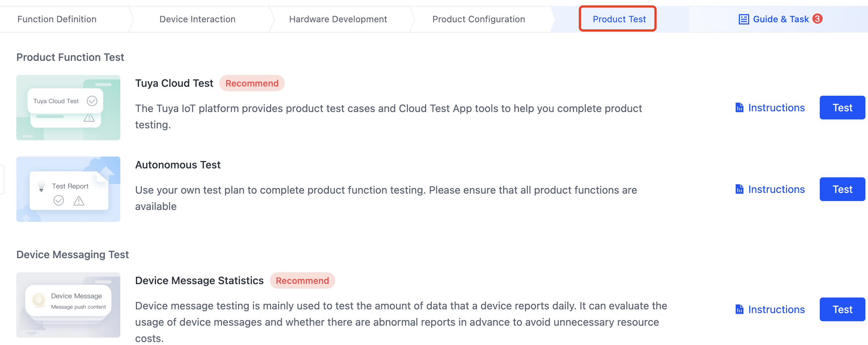
Task: Start the Autonomous Test
Action: [x=842, y=189]
